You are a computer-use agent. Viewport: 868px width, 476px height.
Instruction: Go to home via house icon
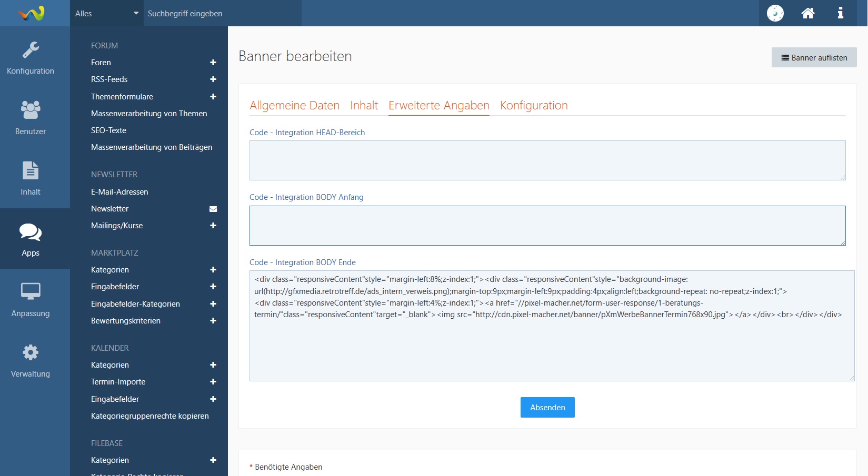tap(808, 13)
